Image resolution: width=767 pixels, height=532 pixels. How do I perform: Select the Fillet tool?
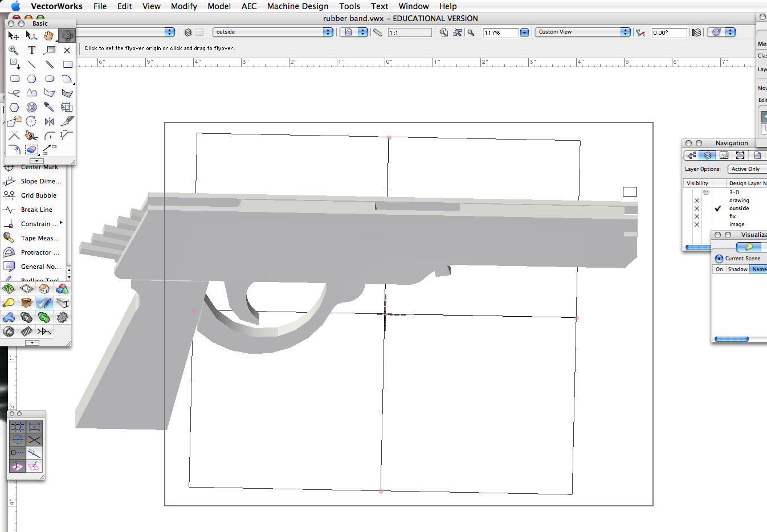[50, 136]
